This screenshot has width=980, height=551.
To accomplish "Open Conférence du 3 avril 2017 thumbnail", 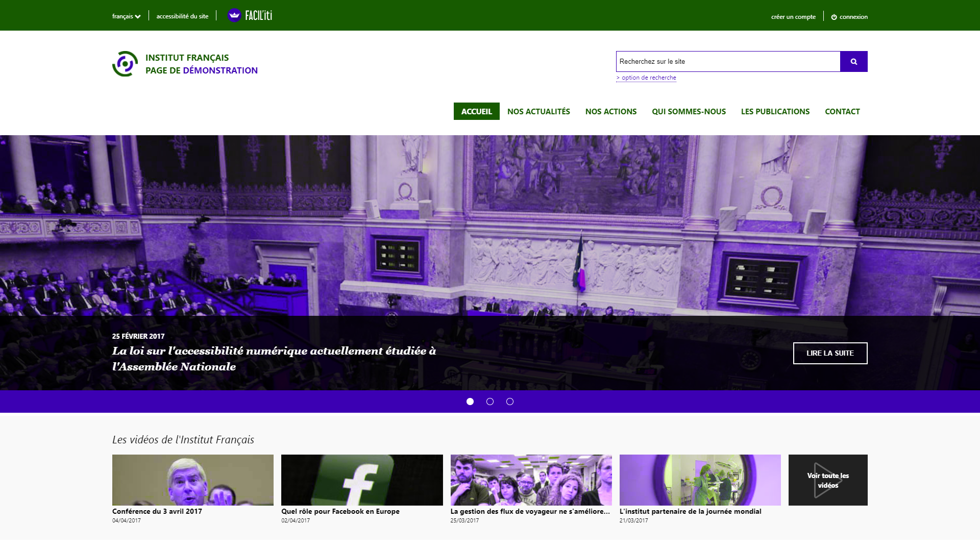I will pyautogui.click(x=193, y=480).
